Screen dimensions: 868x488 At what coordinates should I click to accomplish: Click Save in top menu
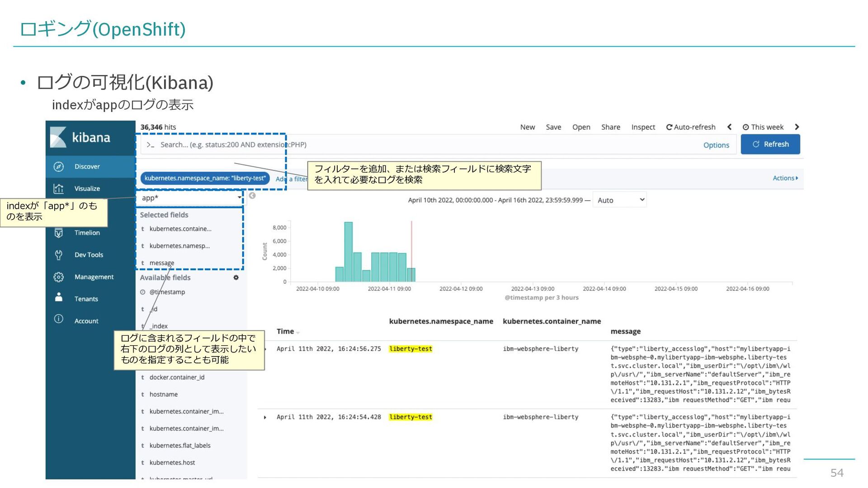(x=553, y=127)
